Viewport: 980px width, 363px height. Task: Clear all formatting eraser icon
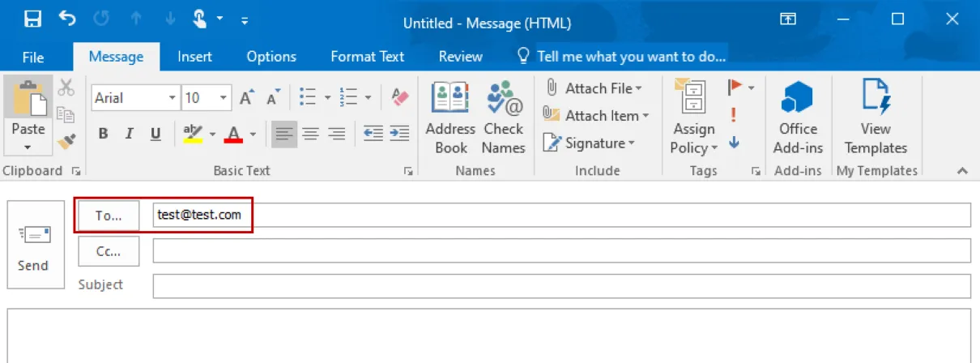pos(400,98)
